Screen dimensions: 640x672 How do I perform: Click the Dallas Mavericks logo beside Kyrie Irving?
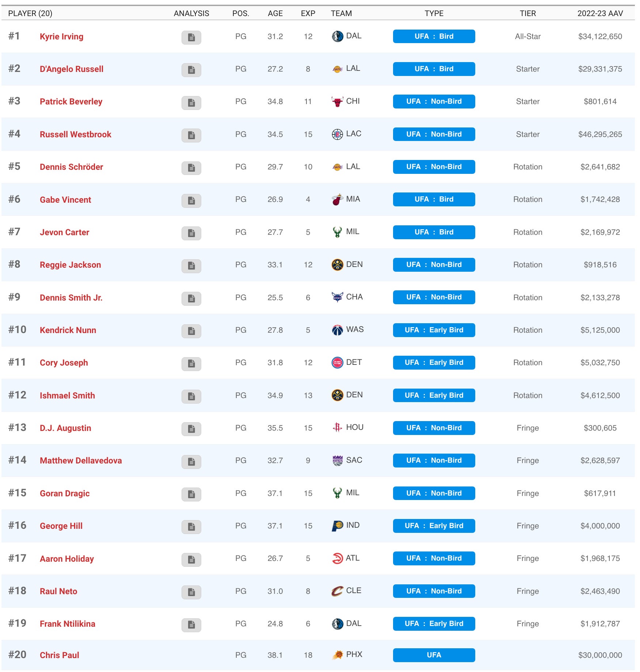pos(337,37)
